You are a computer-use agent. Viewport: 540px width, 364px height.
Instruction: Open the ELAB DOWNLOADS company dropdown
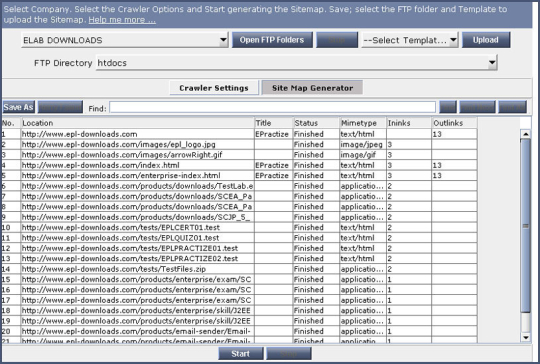(124, 40)
